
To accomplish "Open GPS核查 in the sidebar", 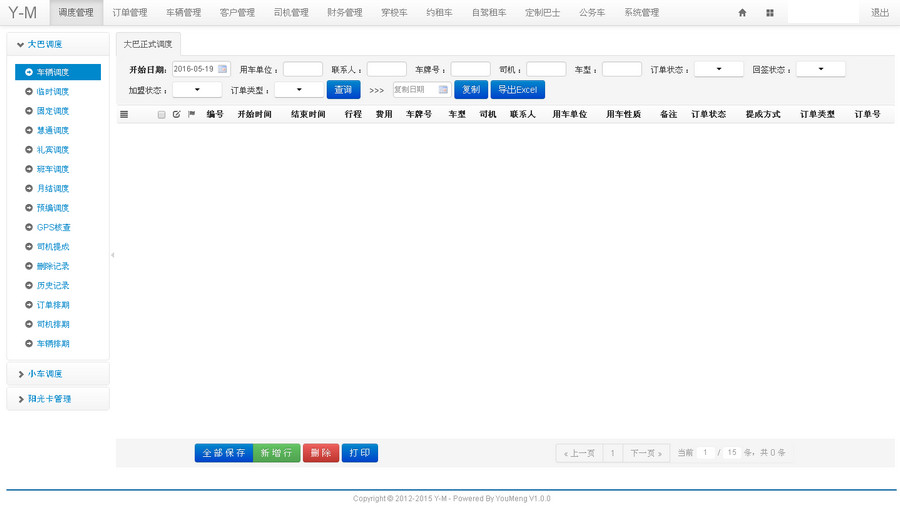I will [x=53, y=227].
